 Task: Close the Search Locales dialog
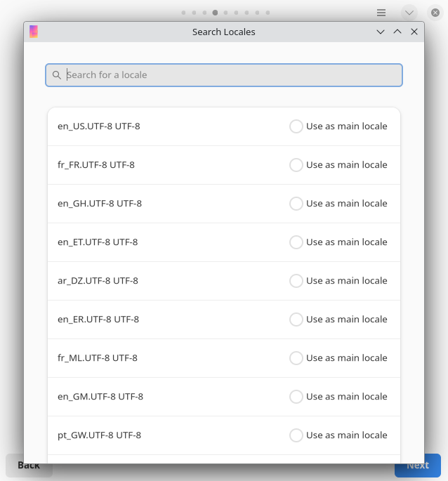pyautogui.click(x=414, y=32)
